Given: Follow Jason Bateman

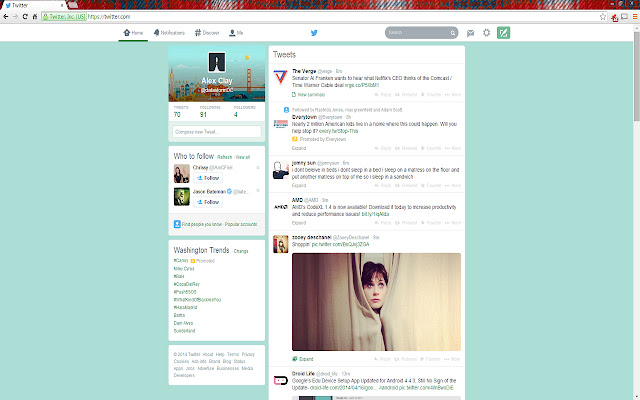Looking at the screenshot, I should (208, 202).
